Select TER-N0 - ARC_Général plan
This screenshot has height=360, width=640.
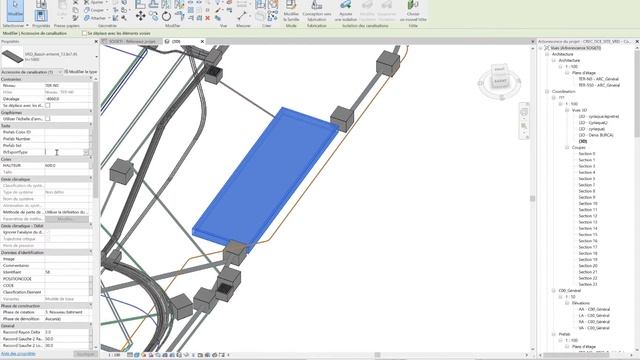click(x=598, y=79)
